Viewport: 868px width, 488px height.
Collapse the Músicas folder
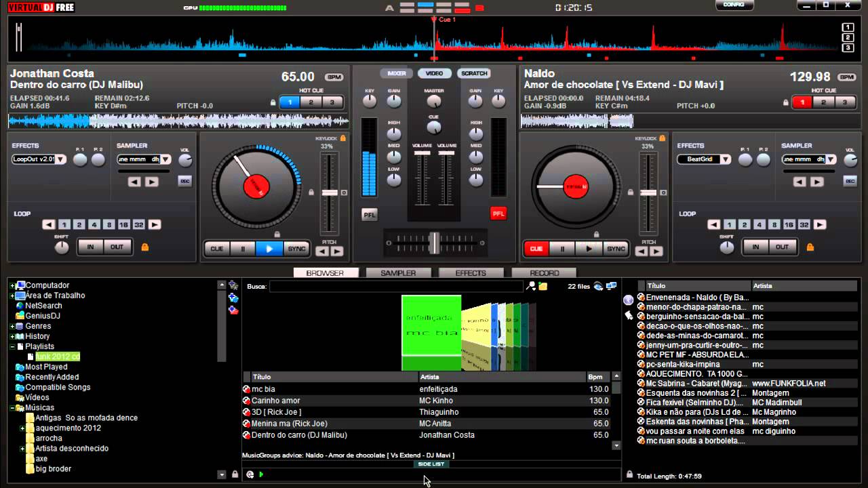[x=12, y=408]
